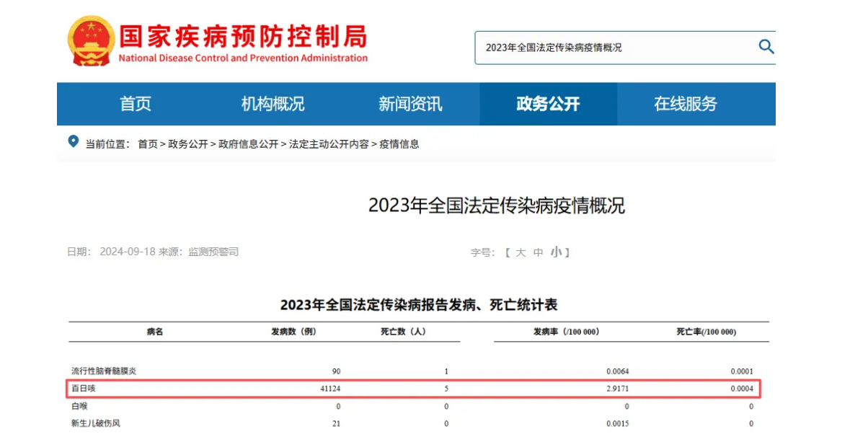Image resolution: width=868 pixels, height=447 pixels.
Task: Click the 首页 breadcrumb link
Action: pyautogui.click(x=148, y=144)
